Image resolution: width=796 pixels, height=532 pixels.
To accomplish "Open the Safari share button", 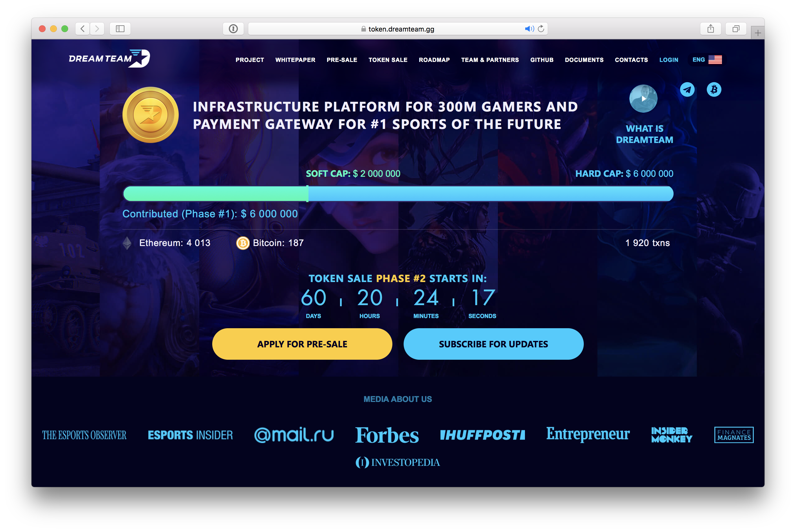I will click(710, 29).
